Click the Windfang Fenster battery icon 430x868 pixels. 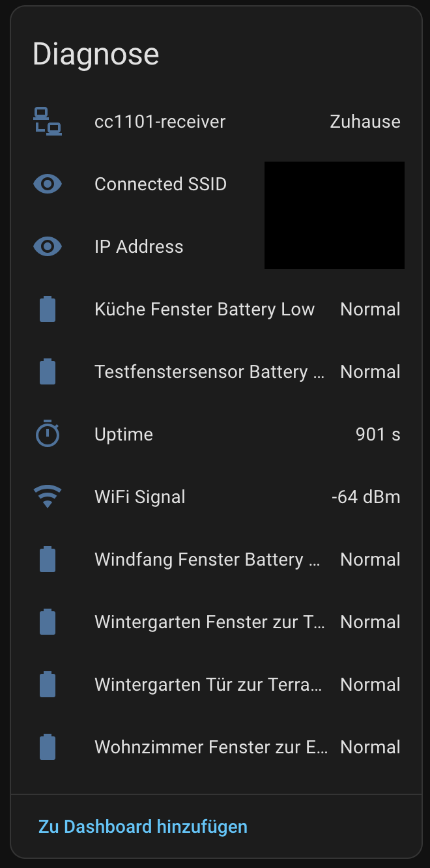[x=48, y=560]
